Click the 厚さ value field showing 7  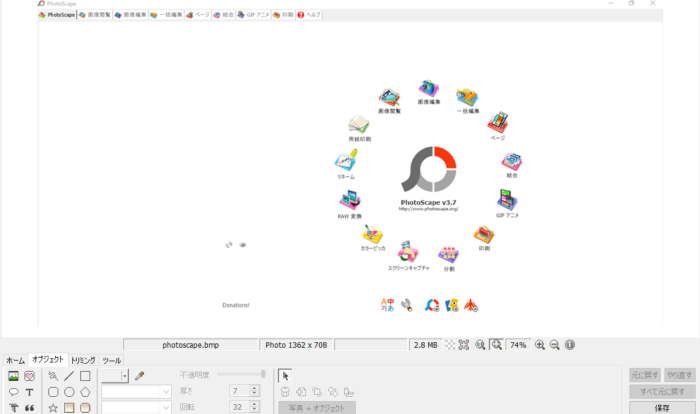pos(240,391)
